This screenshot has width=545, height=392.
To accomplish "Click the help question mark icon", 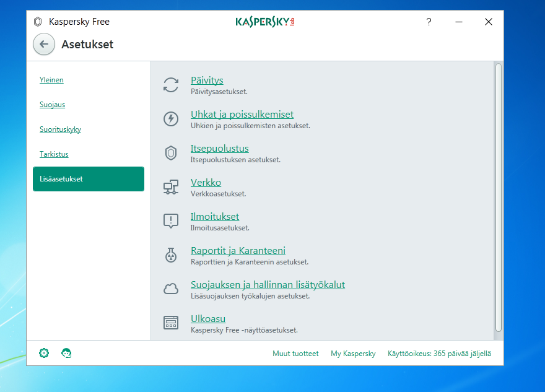I will pos(429,22).
